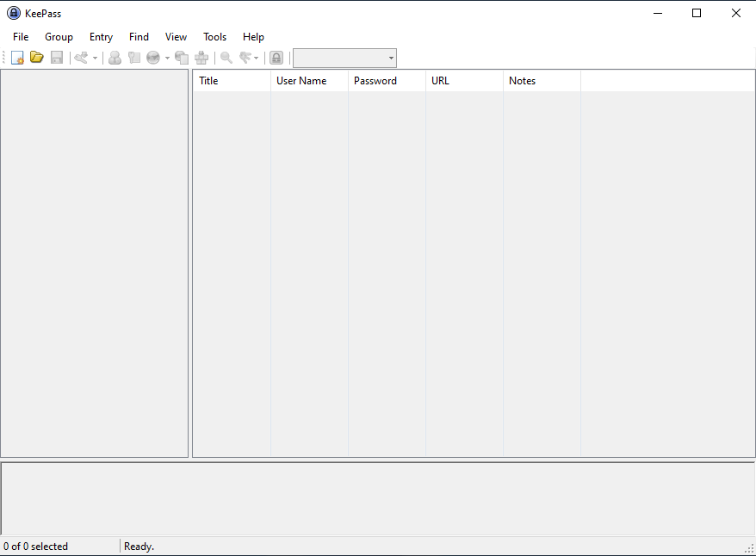
Task: Click the Add Entry key icon
Action: click(81, 58)
